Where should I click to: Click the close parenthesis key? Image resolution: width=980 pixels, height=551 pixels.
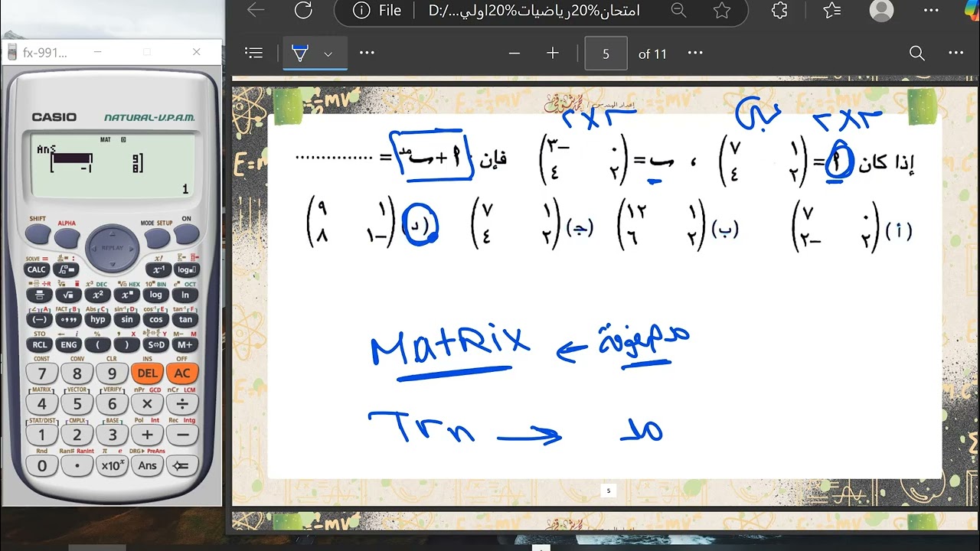[x=127, y=345]
